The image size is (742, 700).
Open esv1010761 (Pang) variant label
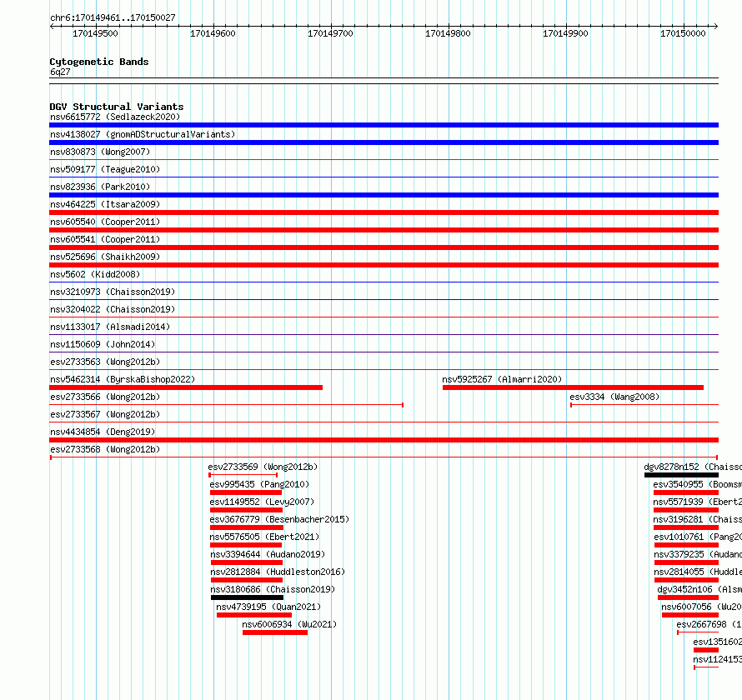tap(698, 537)
